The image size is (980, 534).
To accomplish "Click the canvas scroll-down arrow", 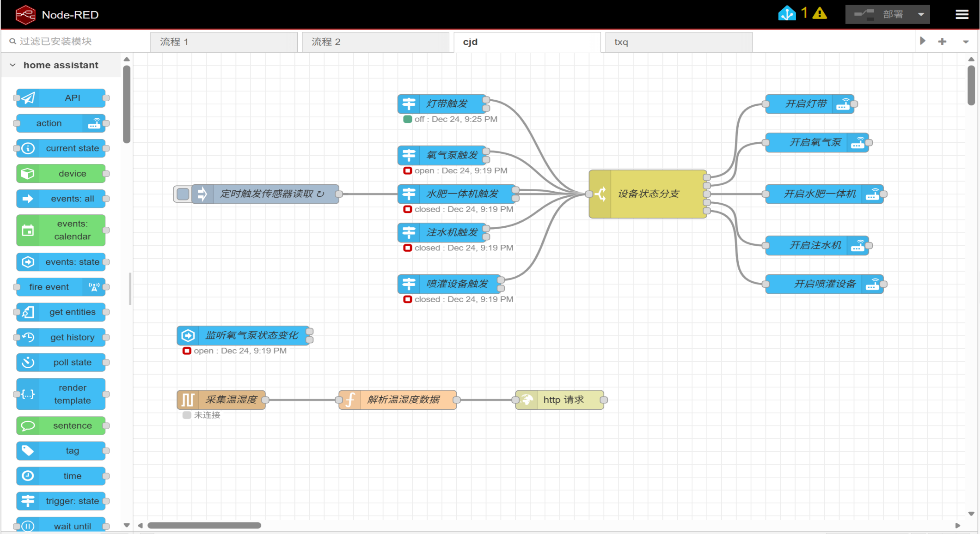I will coord(971,514).
